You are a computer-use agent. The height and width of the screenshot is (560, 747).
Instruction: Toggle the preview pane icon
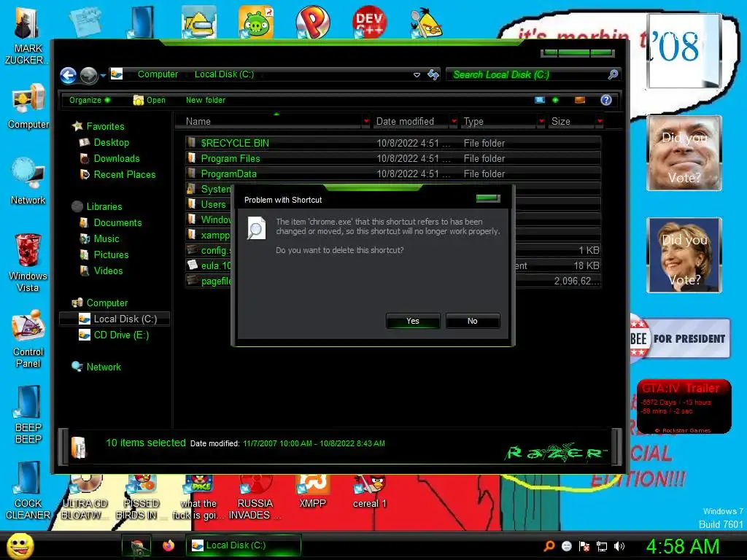[x=580, y=100]
